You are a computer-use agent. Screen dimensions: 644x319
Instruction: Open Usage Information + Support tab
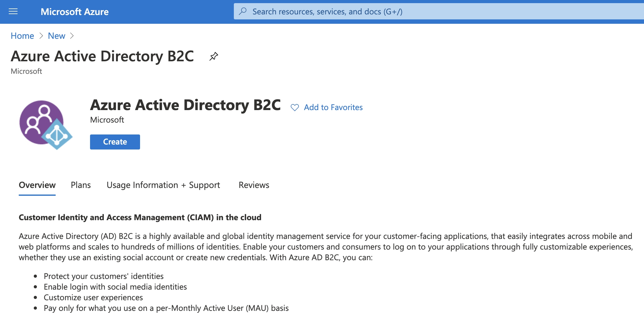coord(163,185)
